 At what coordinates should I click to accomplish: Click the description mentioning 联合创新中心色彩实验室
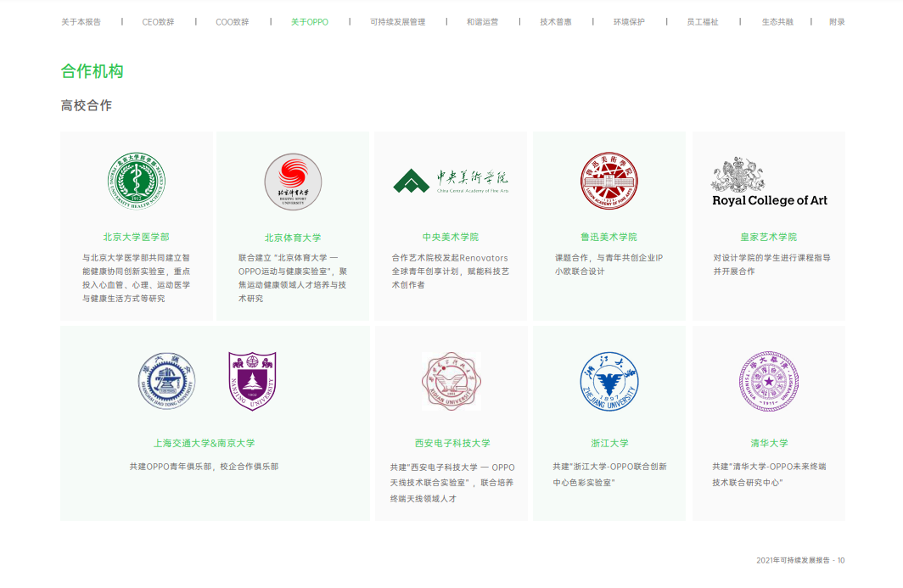coord(610,474)
